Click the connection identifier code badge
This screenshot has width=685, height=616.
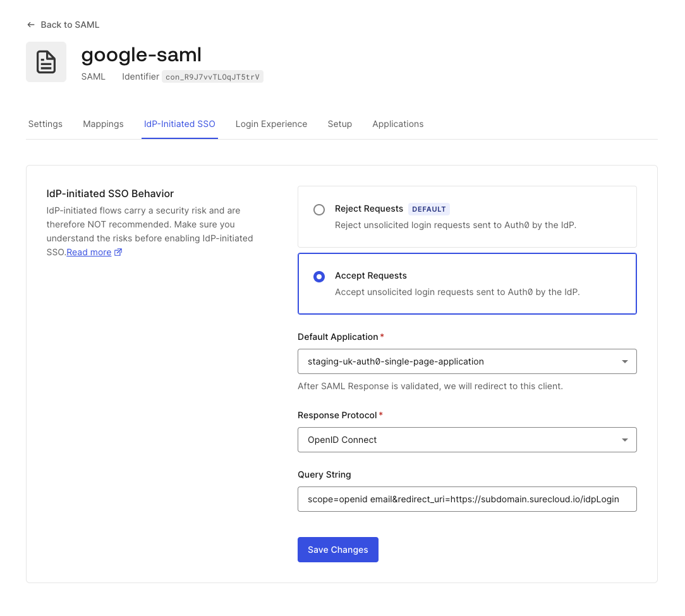pos(212,77)
